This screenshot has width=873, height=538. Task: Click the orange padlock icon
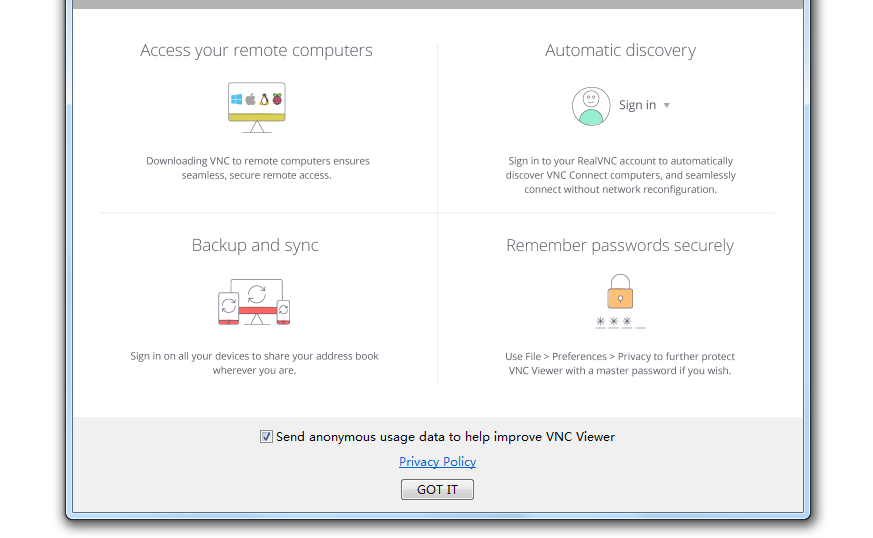click(x=620, y=292)
